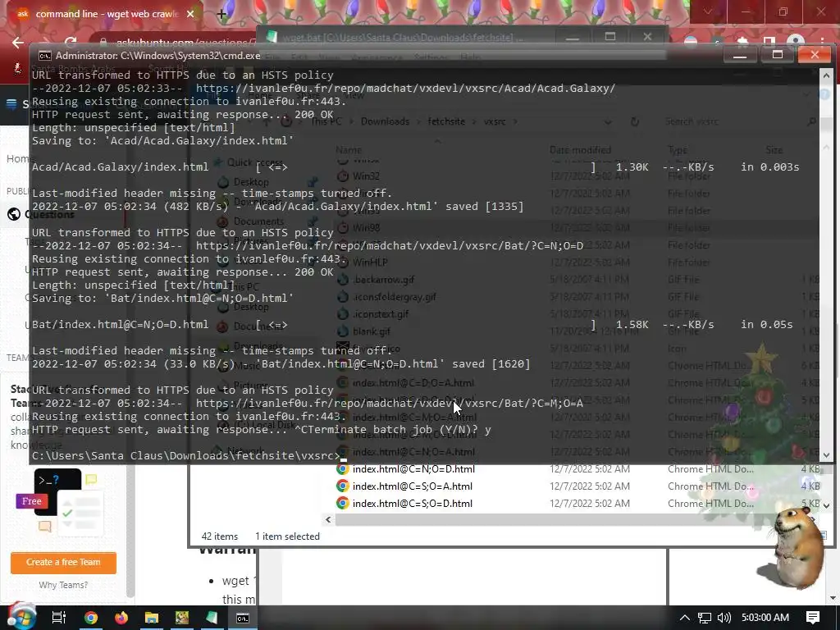
Task: Click the '42 items' status text
Action: tap(220, 536)
